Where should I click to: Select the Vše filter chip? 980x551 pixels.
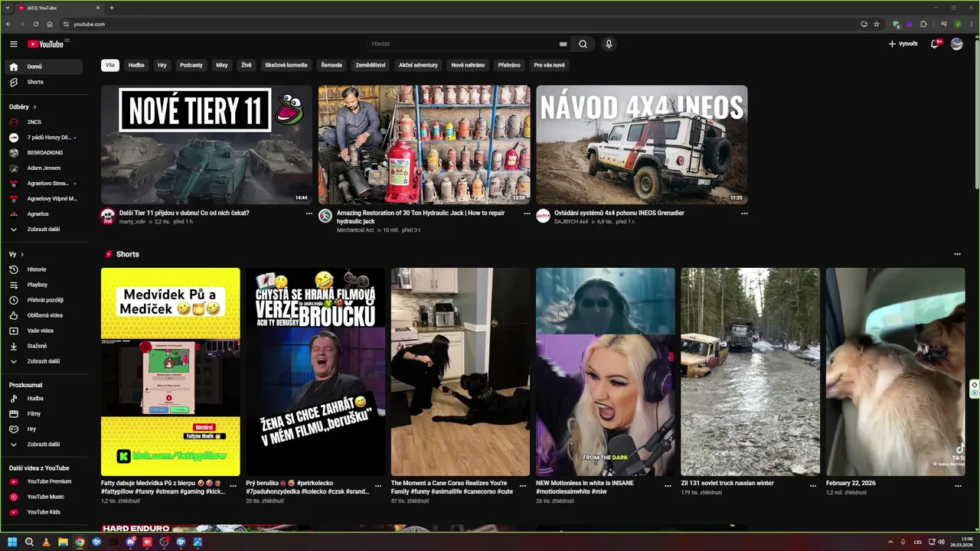click(110, 65)
